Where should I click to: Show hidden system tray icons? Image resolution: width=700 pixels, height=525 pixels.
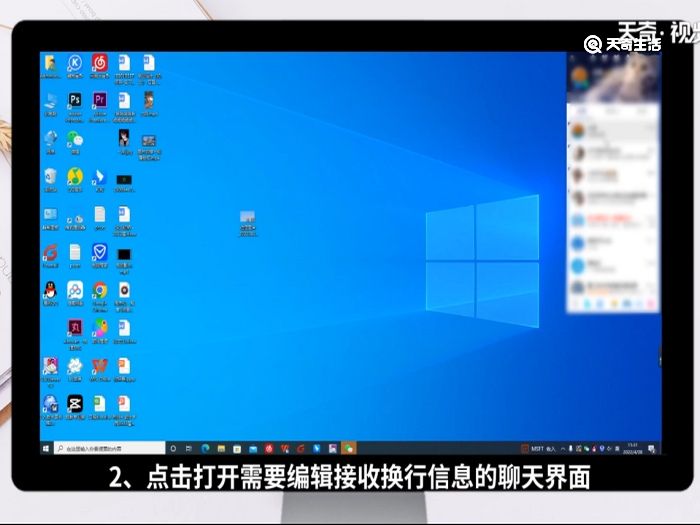coord(562,449)
